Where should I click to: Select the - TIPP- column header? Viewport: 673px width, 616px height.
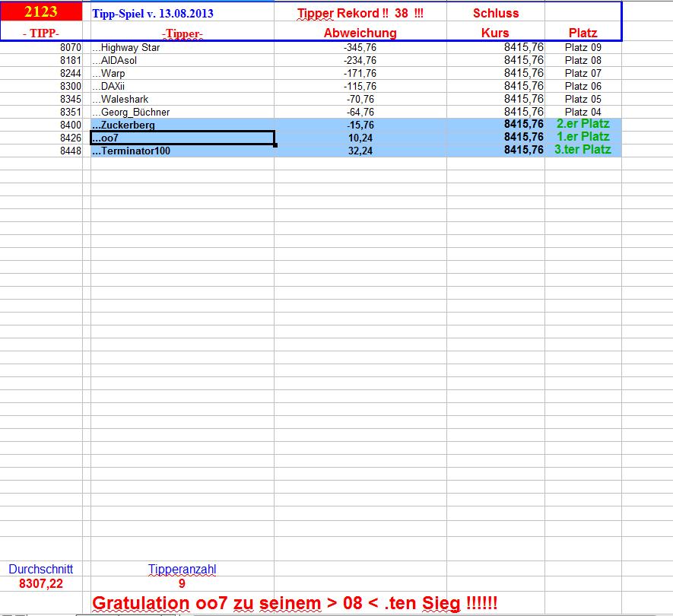tap(42, 33)
